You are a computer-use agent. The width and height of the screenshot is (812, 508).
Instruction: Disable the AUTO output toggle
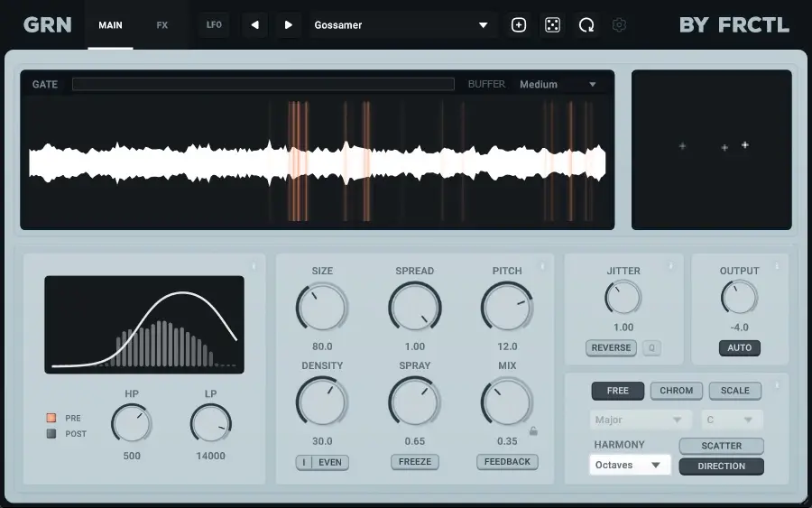point(739,348)
